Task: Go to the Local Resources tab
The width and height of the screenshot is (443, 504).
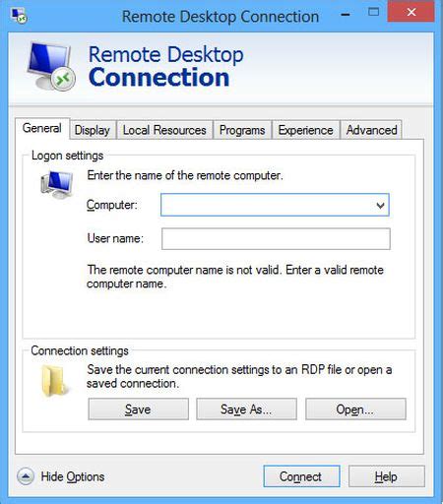Action: [x=164, y=130]
